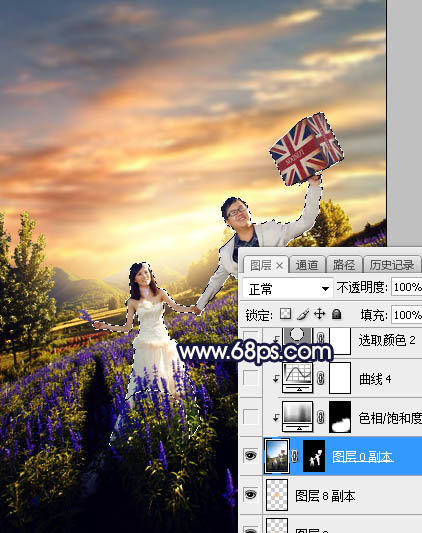Image resolution: width=422 pixels, height=533 pixels.
Task: Select the black layer mask of 图层 0 副本
Action: [314, 456]
